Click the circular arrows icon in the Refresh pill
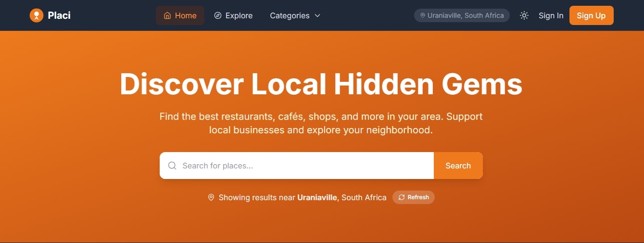The width and height of the screenshot is (644, 243). pos(402,197)
